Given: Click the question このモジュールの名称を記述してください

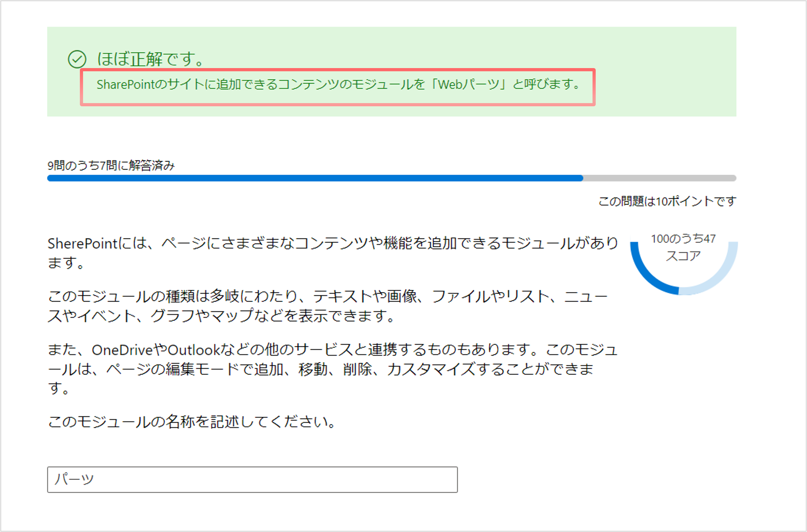Looking at the screenshot, I should click(192, 422).
